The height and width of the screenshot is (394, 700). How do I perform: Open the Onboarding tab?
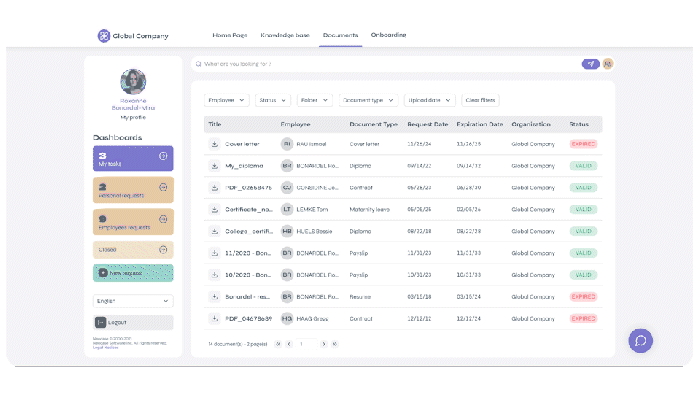pyautogui.click(x=388, y=35)
